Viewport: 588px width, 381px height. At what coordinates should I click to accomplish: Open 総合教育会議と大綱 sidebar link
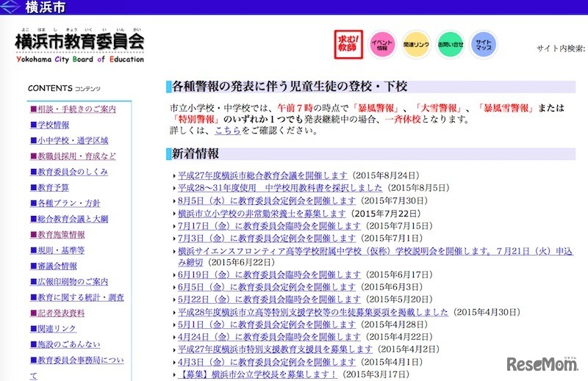[x=69, y=219]
